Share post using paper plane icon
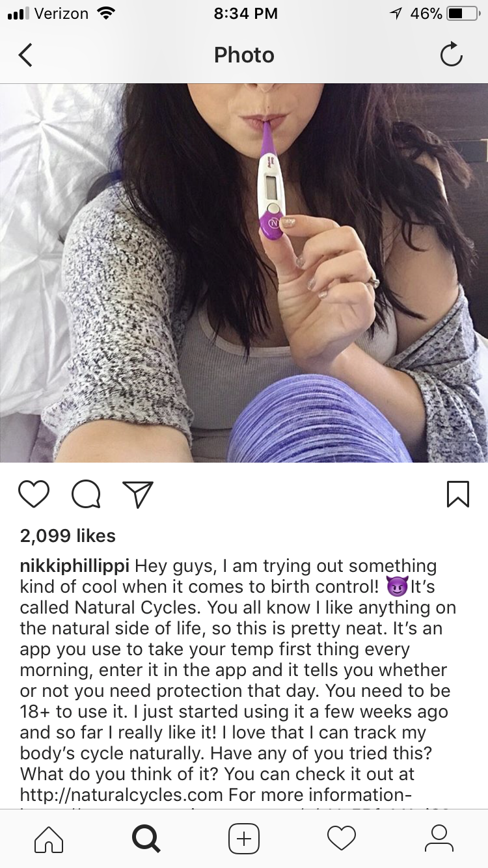Viewport: 488px width, 868px height. click(x=138, y=495)
